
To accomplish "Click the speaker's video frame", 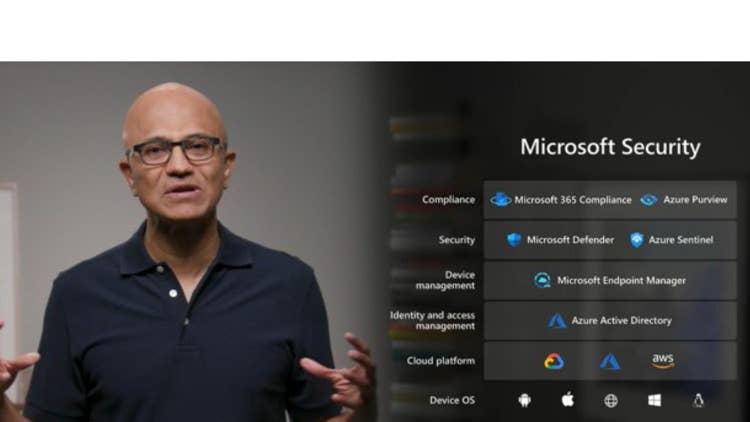I will 189,242.
